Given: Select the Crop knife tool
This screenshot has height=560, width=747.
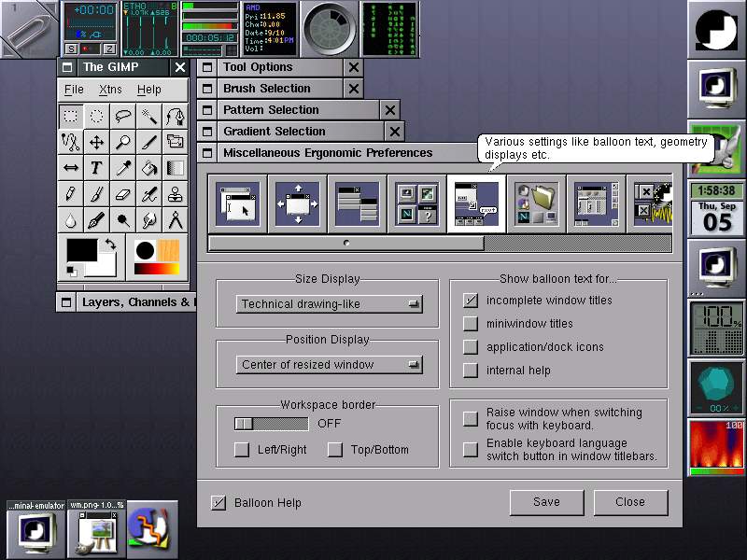Looking at the screenshot, I should coord(149,142).
